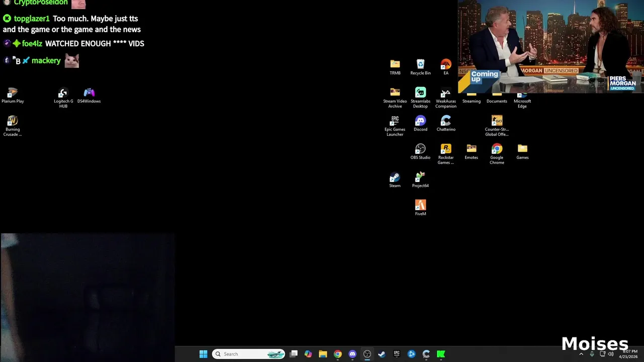Viewport: 644px width, 362px height.
Task: Open Task View on taskbar
Action: click(294, 354)
